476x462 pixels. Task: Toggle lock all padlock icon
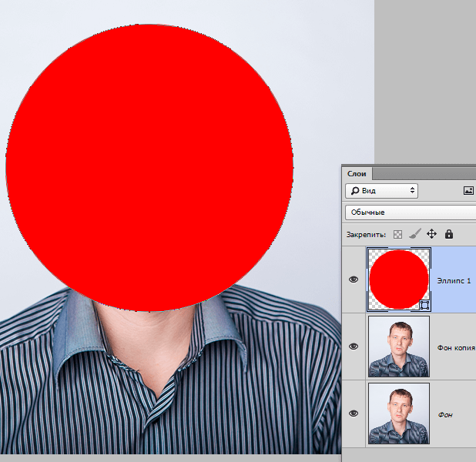[449, 234]
